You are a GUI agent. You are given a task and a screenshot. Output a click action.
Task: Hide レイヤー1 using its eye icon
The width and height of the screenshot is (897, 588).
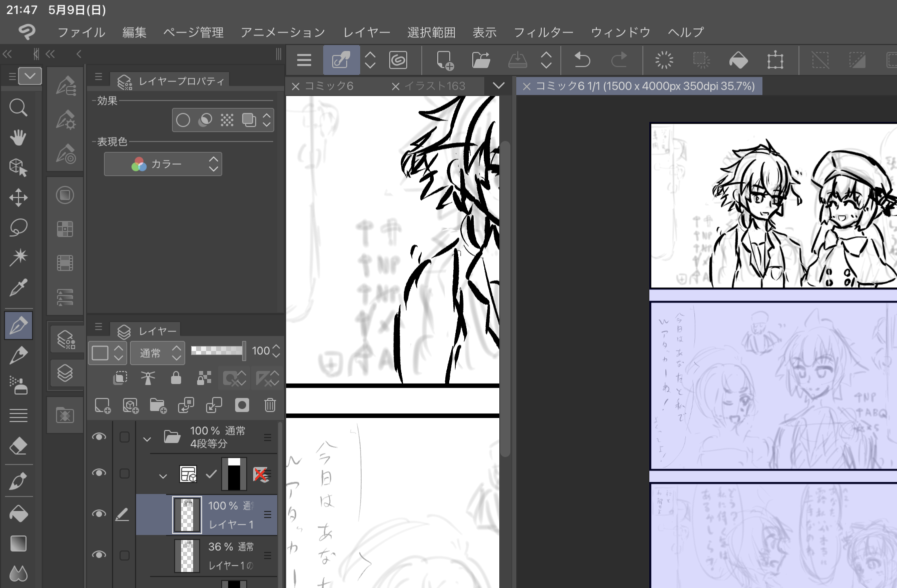pyautogui.click(x=99, y=514)
